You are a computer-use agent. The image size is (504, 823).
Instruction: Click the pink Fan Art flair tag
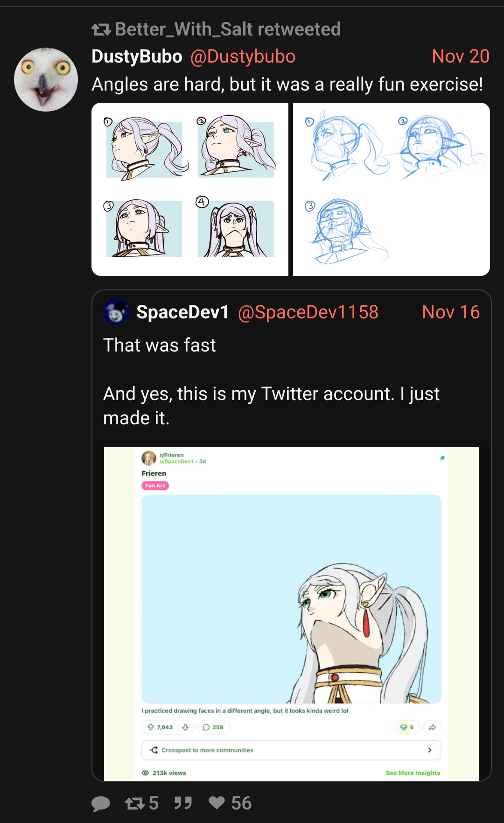tap(155, 486)
